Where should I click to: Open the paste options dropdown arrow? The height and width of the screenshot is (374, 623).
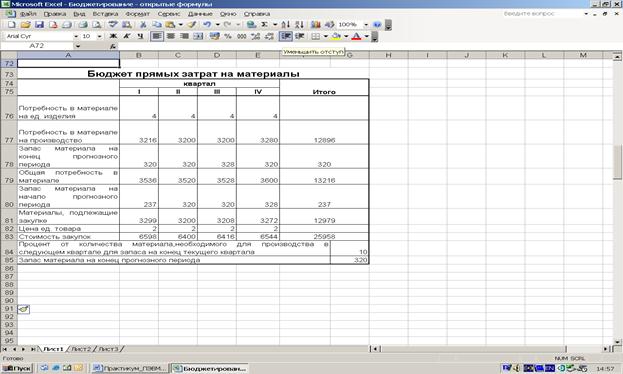coord(181,25)
